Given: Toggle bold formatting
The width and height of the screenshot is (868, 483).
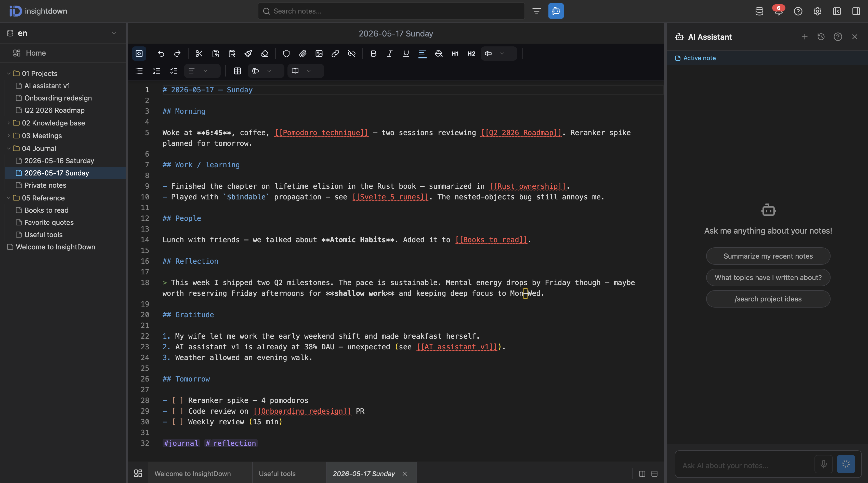Looking at the screenshot, I should 373,54.
